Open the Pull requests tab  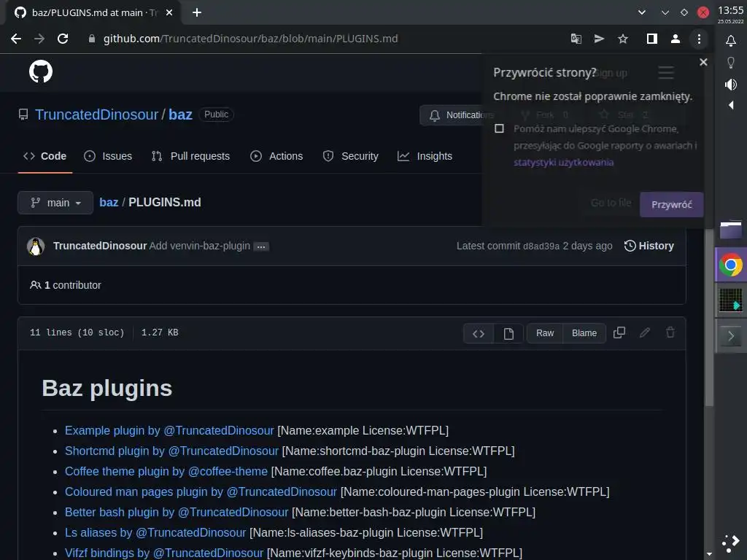(190, 156)
